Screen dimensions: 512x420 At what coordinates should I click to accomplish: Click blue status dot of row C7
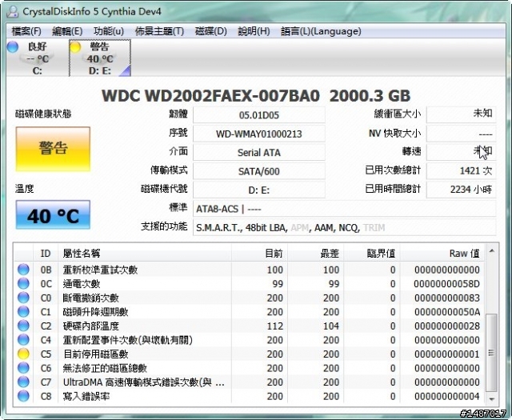(23, 382)
